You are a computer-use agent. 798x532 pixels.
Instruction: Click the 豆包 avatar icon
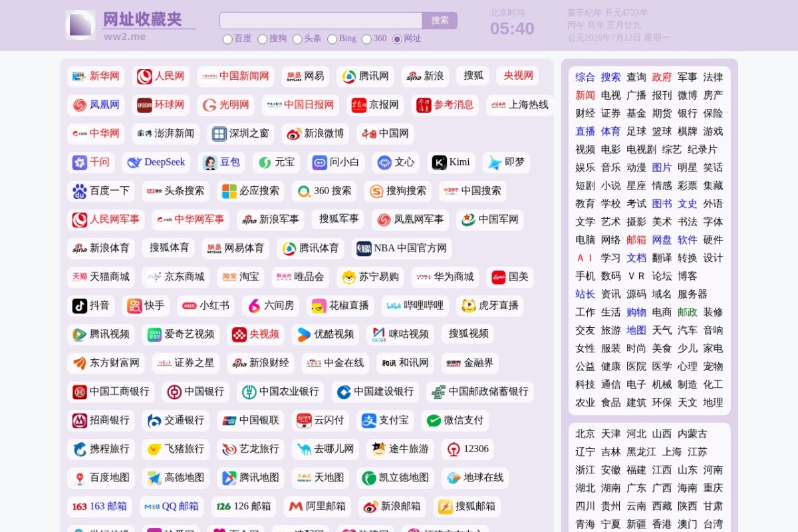tap(209, 162)
